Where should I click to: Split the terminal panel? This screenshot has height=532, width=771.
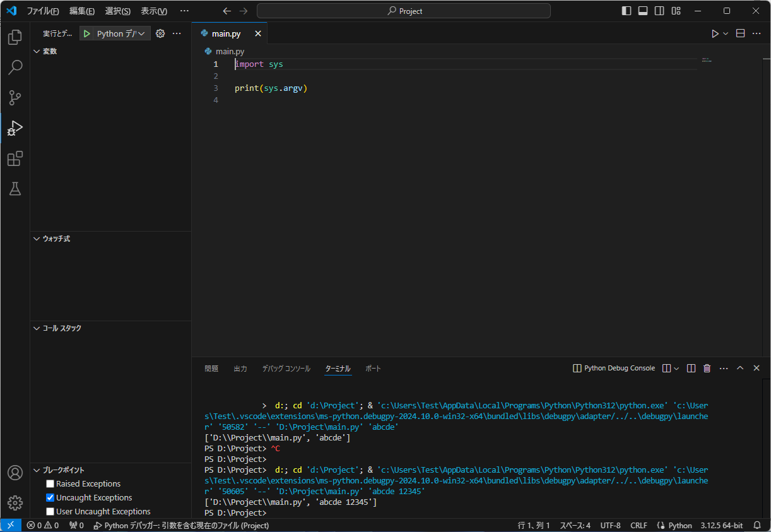691,368
